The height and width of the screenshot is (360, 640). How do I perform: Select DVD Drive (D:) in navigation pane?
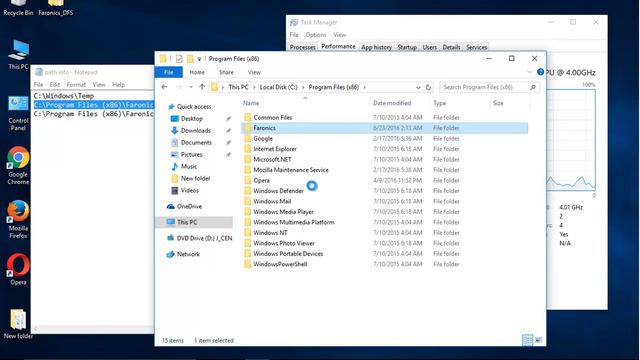click(204, 238)
